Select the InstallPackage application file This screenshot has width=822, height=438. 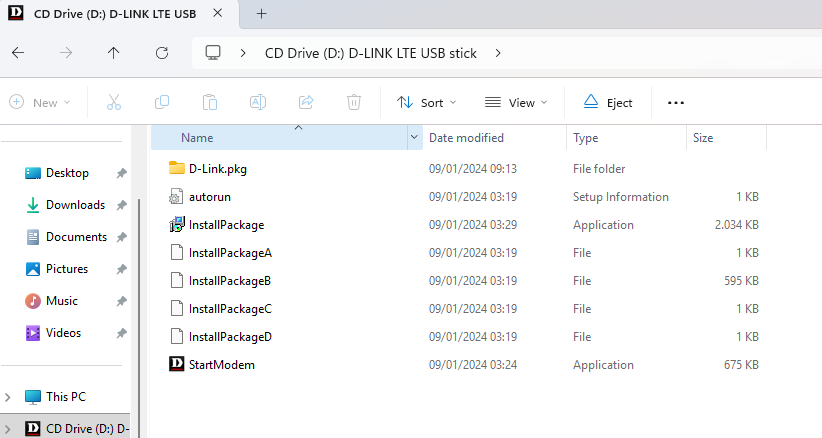[226, 225]
